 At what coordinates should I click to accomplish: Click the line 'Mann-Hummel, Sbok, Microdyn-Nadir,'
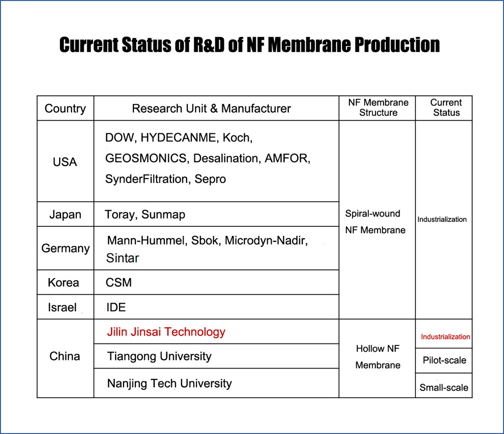[207, 240]
